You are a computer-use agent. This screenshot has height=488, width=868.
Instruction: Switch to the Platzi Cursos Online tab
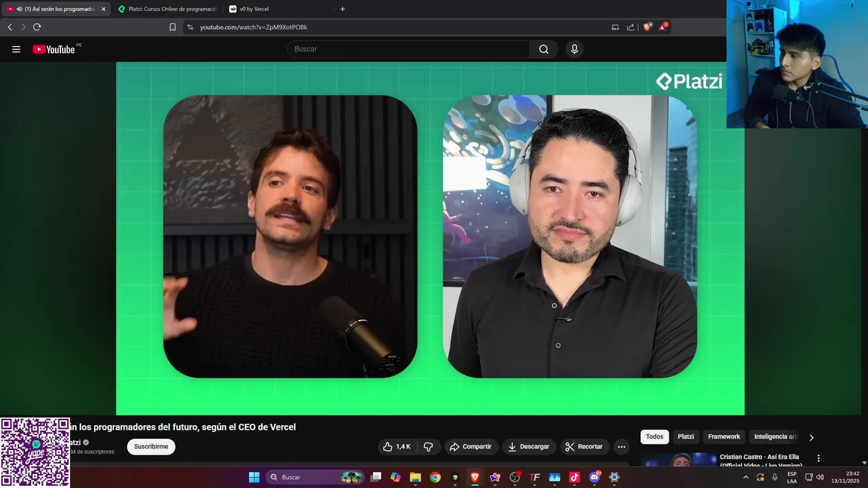pos(167,9)
